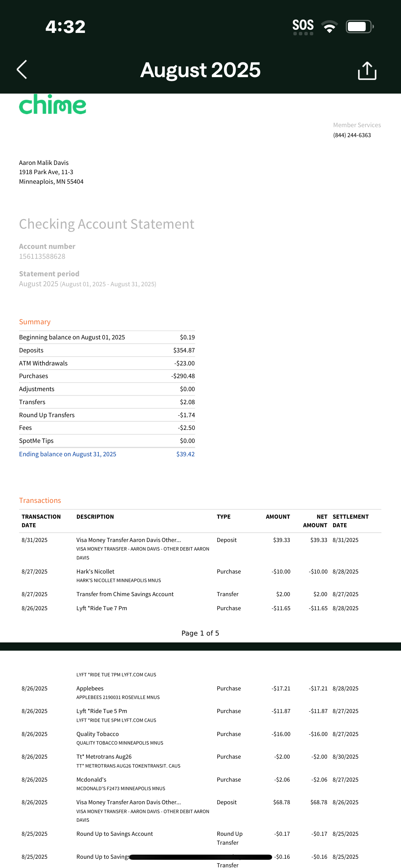Select the Tt* Metrotrans Aug26 transaction
The width and height of the screenshot is (401, 868).
pos(104,757)
